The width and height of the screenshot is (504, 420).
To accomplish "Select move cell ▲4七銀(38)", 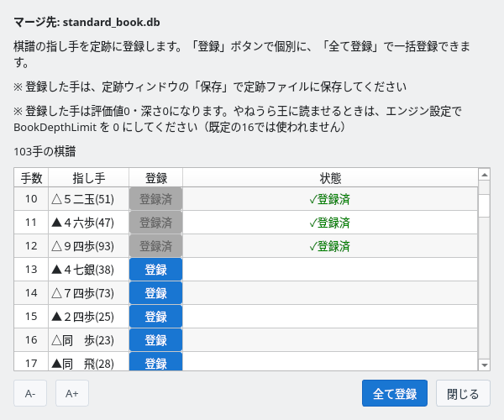I will click(89, 270).
